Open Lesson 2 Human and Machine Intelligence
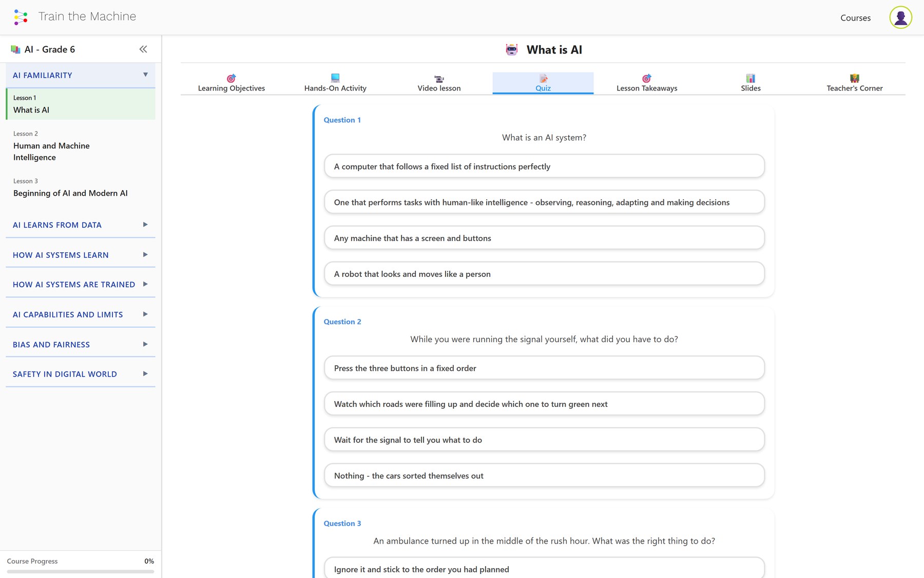Screen dimensions: 924x578 click(x=81, y=146)
